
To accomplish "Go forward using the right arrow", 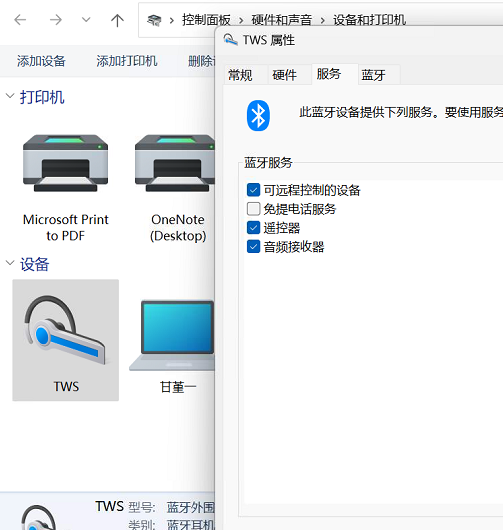I will pyautogui.click(x=56, y=20).
